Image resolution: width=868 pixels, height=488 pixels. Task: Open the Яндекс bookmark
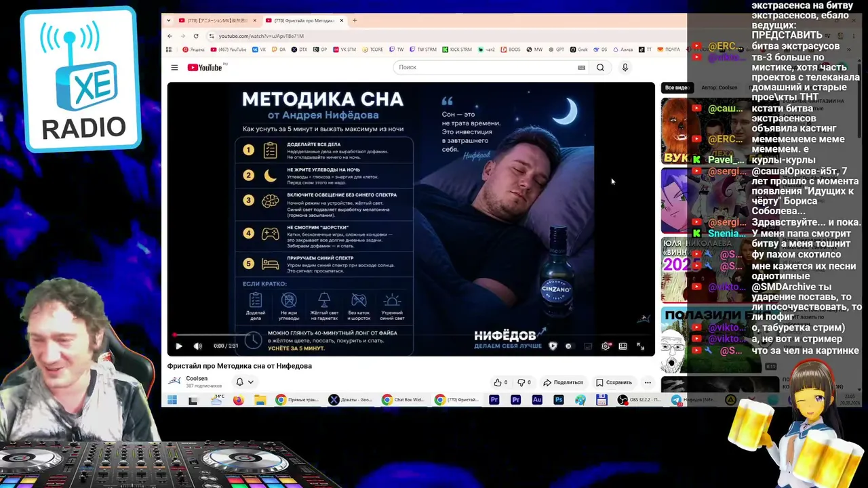(193, 49)
